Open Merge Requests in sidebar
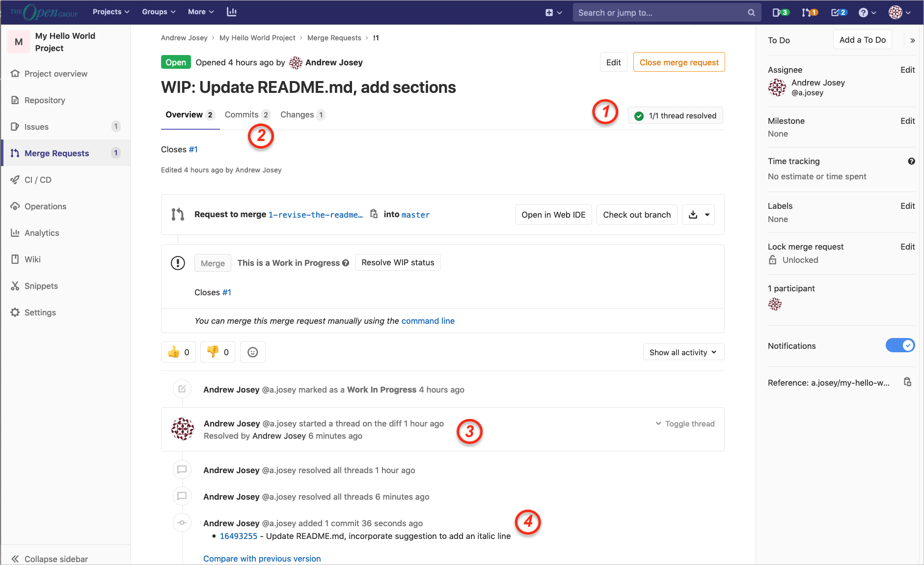This screenshot has height=565, width=924. (65, 153)
